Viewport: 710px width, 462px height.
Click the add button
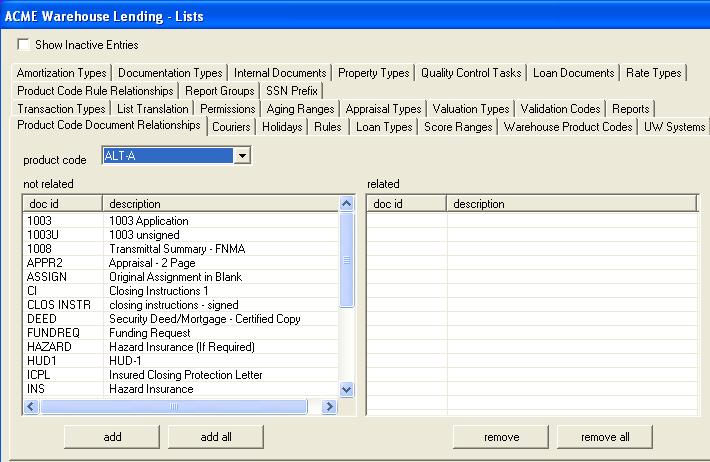tap(112, 437)
